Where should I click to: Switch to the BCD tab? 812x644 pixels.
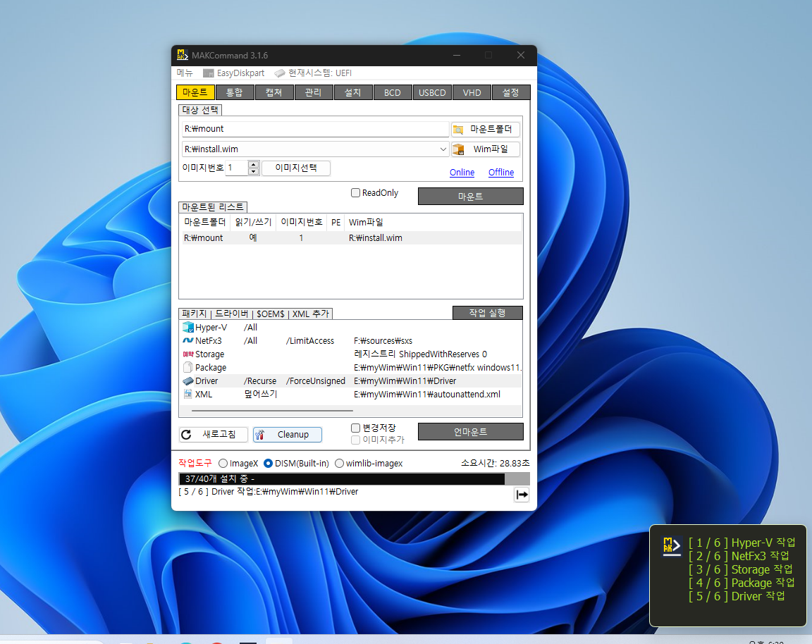point(393,92)
